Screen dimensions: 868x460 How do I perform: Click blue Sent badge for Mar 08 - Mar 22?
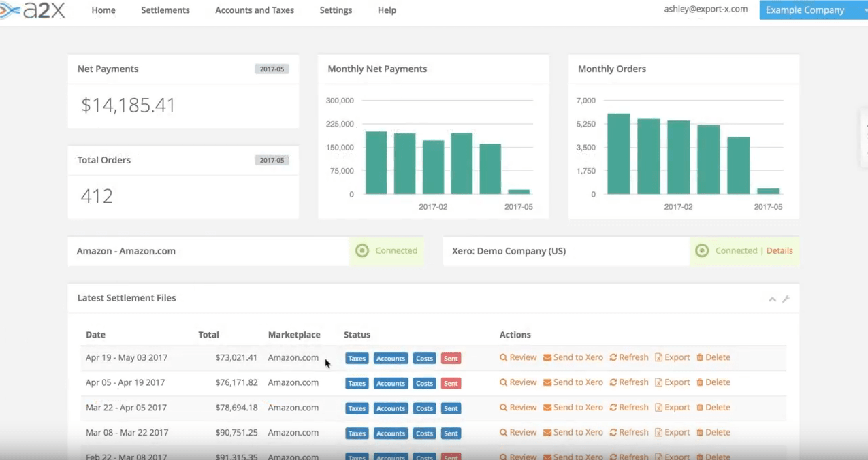[x=451, y=433]
